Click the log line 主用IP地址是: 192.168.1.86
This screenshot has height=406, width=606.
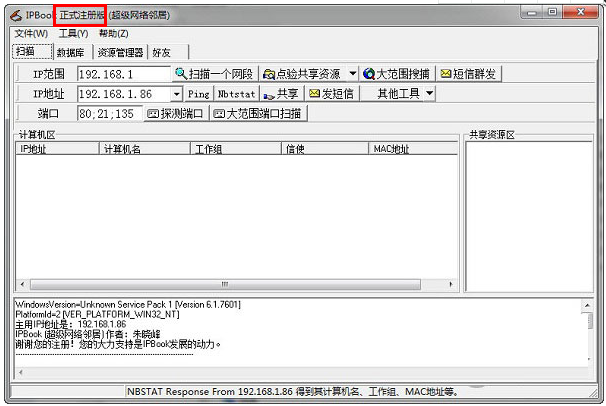point(71,324)
